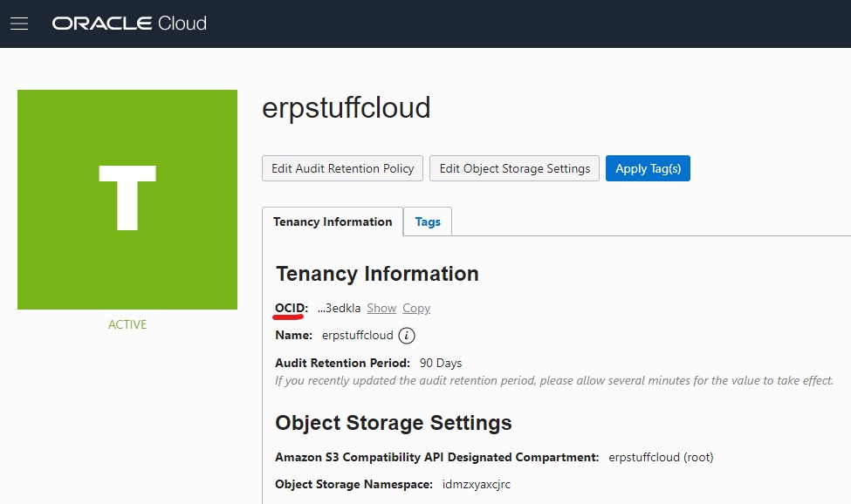Click Edit Audit Retention Policy button
The height and width of the screenshot is (504, 851).
pos(342,168)
